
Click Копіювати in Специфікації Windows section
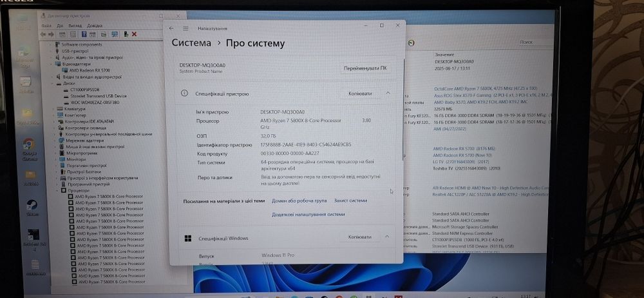360,237
